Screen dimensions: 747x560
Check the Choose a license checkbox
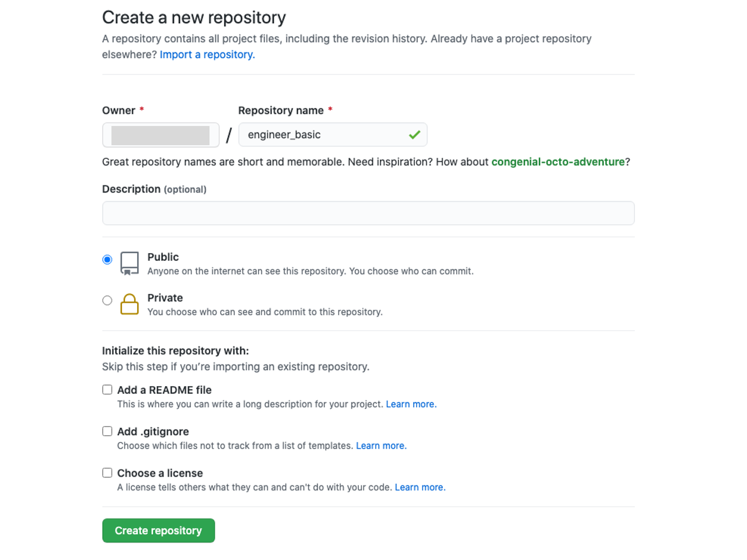(107, 473)
